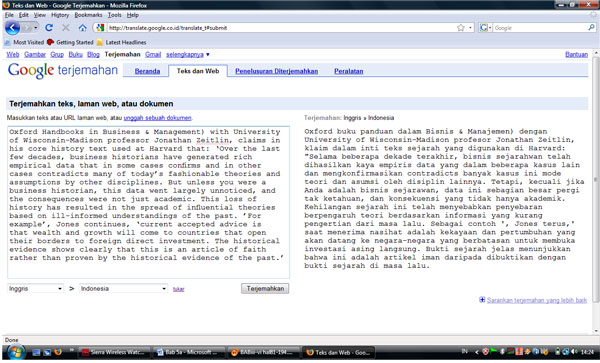
Task: Click the Google terjemahan logo
Action: (63, 70)
